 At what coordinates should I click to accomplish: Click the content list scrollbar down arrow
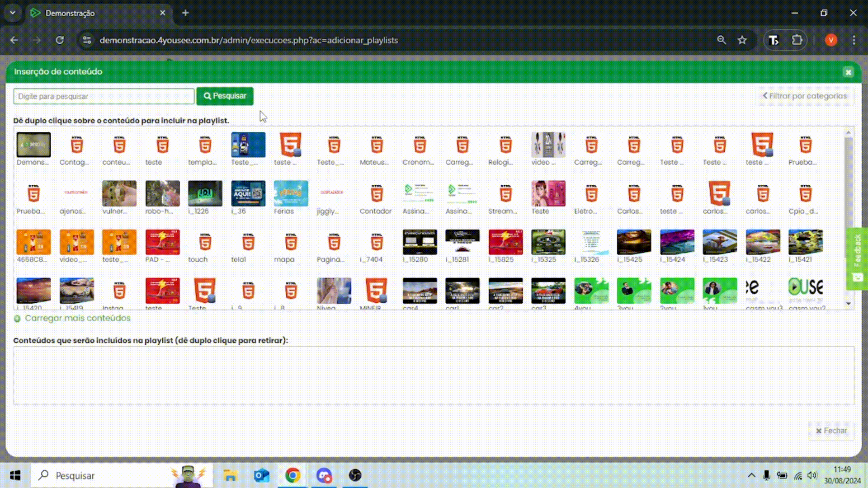[x=849, y=304]
